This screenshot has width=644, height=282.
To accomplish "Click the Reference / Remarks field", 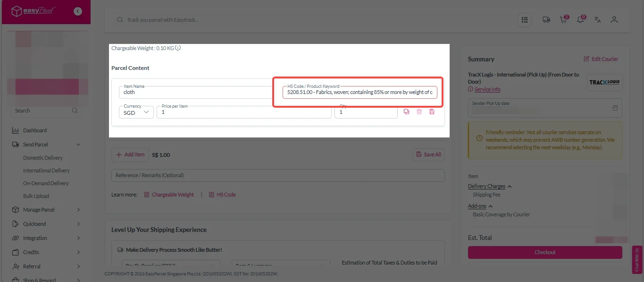I will [278, 175].
